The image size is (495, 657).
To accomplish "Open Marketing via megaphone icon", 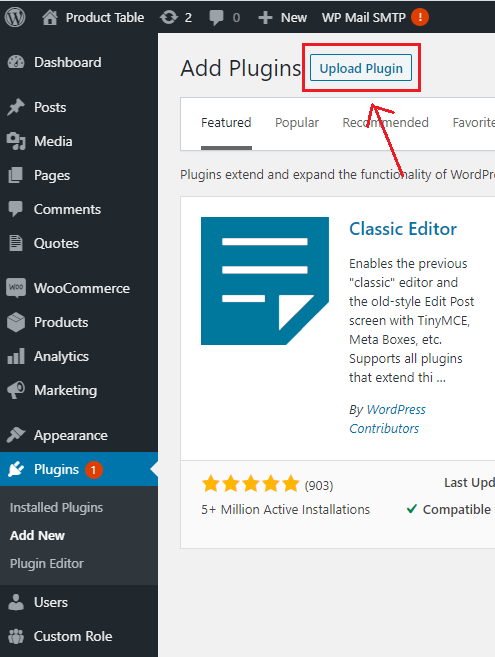I will [x=16, y=390].
